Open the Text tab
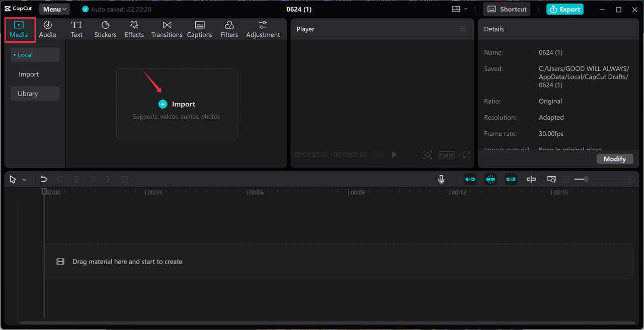 click(76, 29)
